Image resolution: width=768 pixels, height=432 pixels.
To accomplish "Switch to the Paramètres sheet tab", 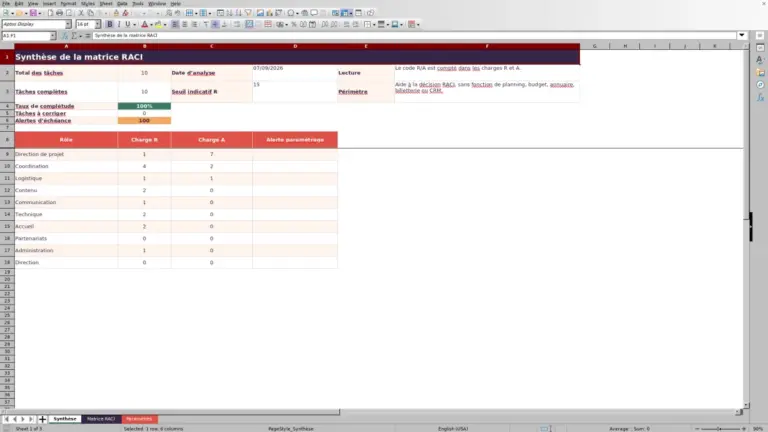I will [139, 419].
